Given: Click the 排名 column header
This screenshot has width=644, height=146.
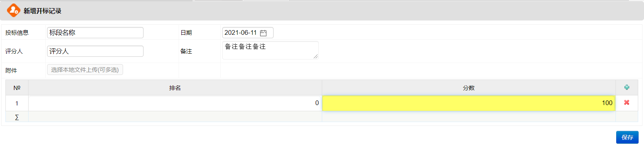Looking at the screenshot, I should click(175, 88).
